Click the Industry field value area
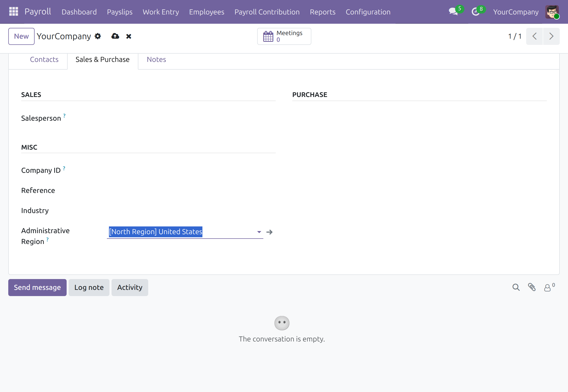The image size is (568, 392). pos(191,210)
